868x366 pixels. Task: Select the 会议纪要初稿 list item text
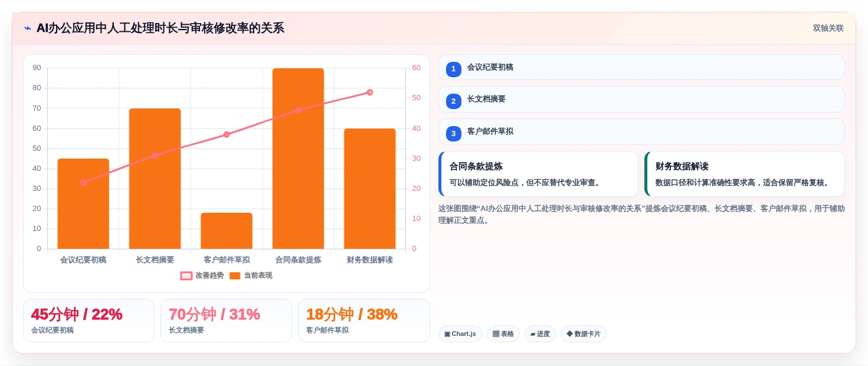(x=490, y=67)
